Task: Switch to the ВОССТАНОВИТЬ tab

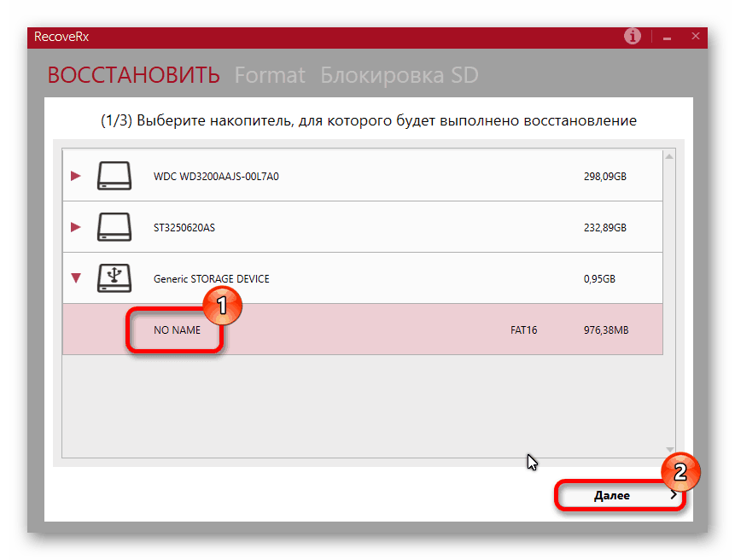Action: pyautogui.click(x=133, y=75)
